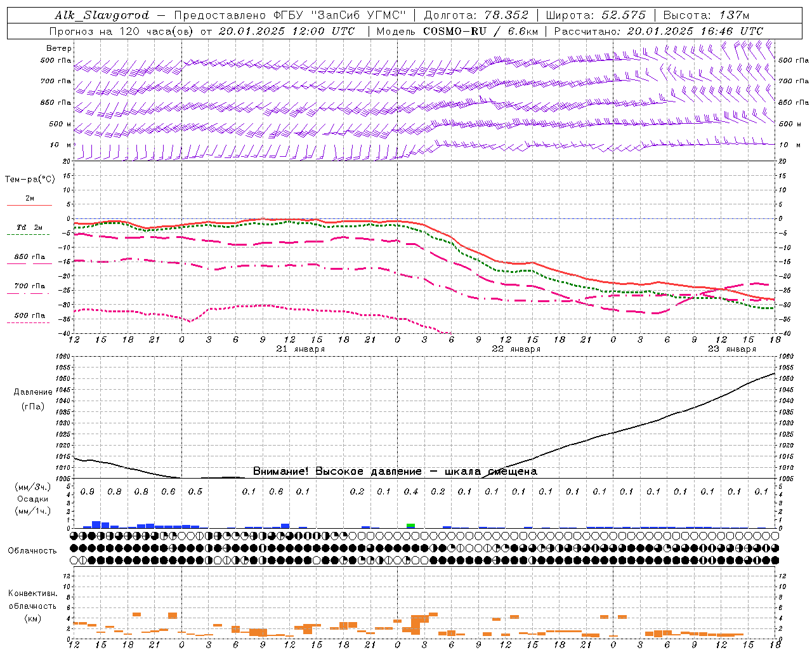Image resolution: width=812 pixels, height=650 pixels.
Task: Select the calculated time 20.01.2025 16:46 UTC
Action: click(x=695, y=31)
